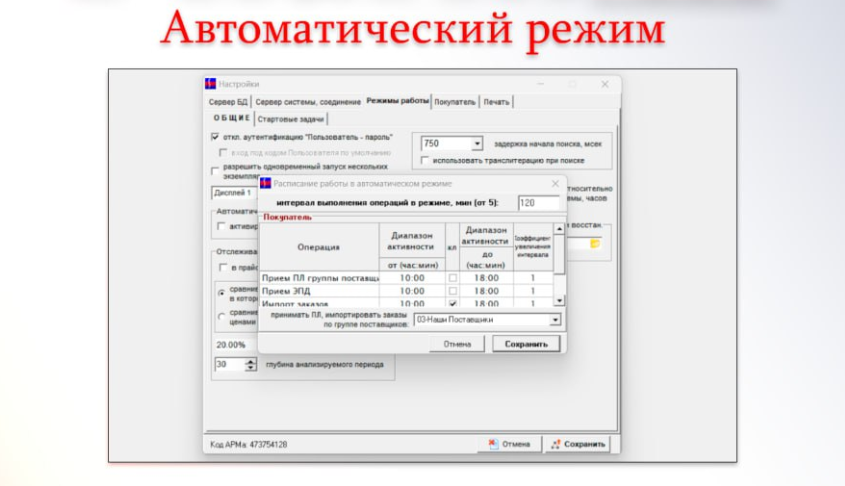
Task: Close the Настройки window with its X
Action: [x=605, y=84]
